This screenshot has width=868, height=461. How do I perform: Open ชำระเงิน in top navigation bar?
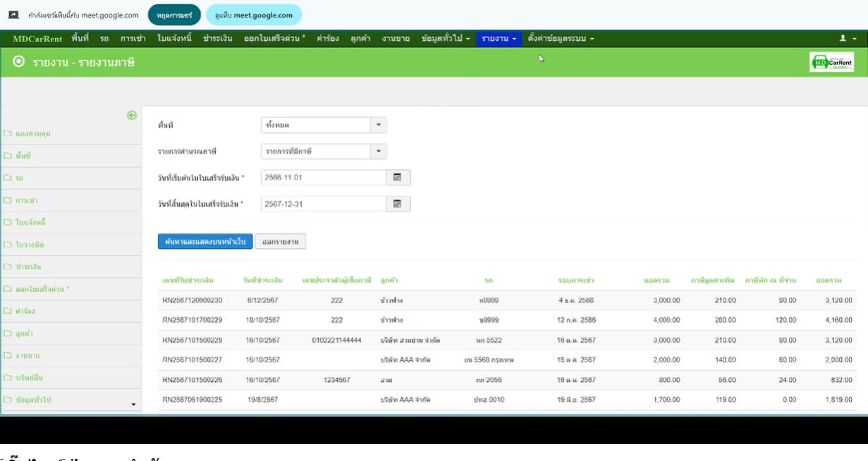(x=218, y=39)
